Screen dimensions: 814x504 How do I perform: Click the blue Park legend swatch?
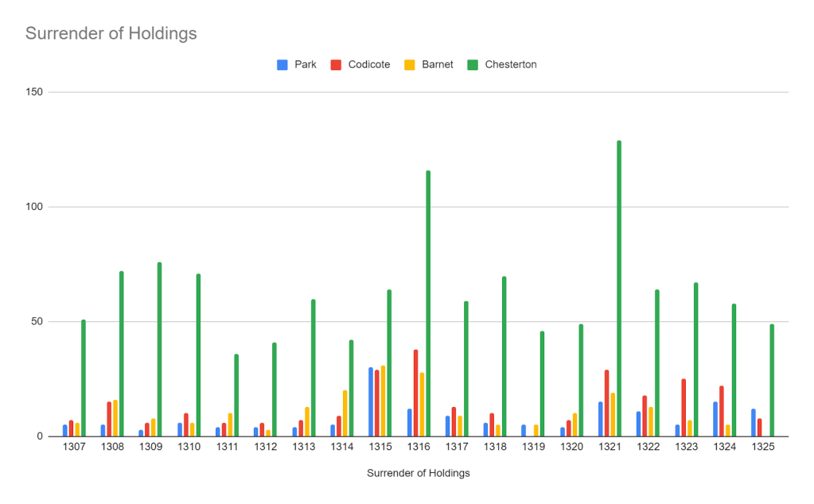pos(282,64)
